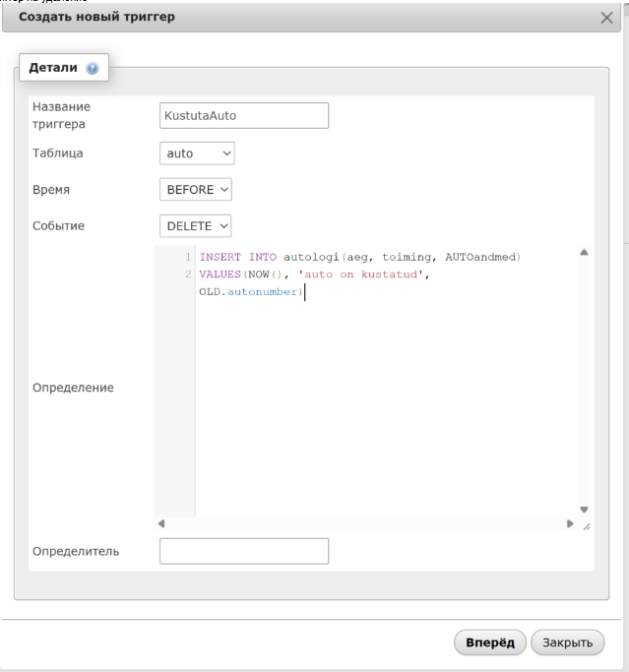Open the Событие dropdown set to DELETE
The height and width of the screenshot is (672, 629).
pos(196,225)
